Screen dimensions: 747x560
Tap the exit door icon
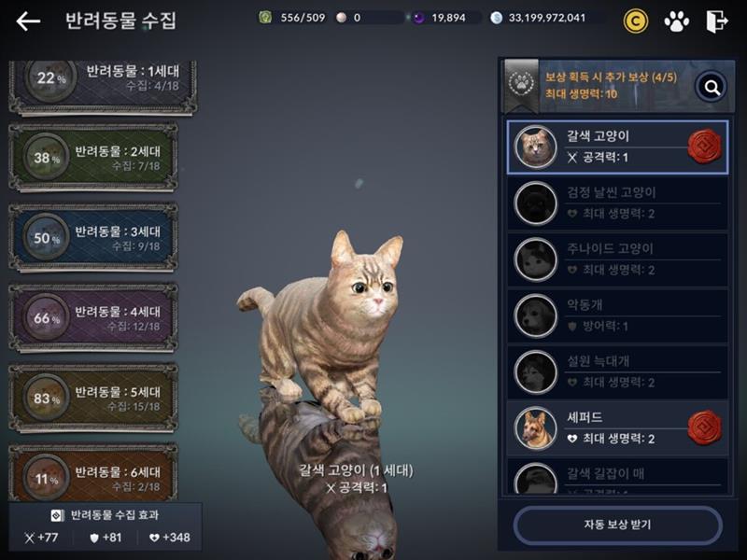(x=716, y=21)
